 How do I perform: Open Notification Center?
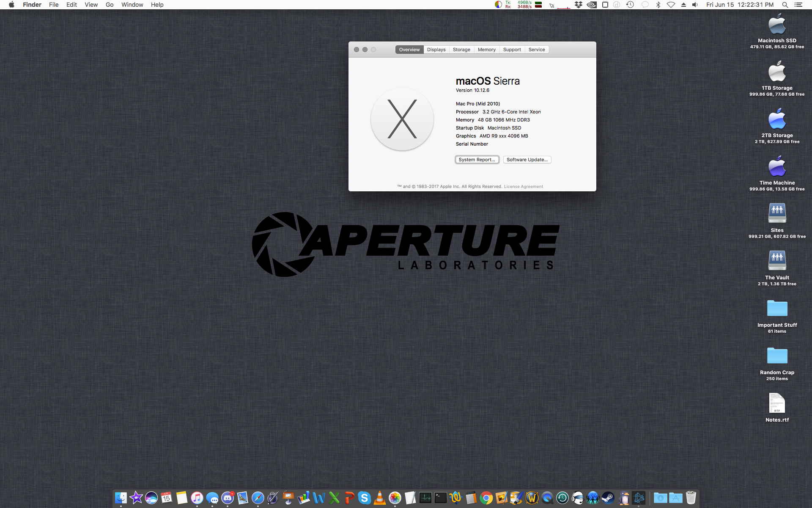click(798, 5)
